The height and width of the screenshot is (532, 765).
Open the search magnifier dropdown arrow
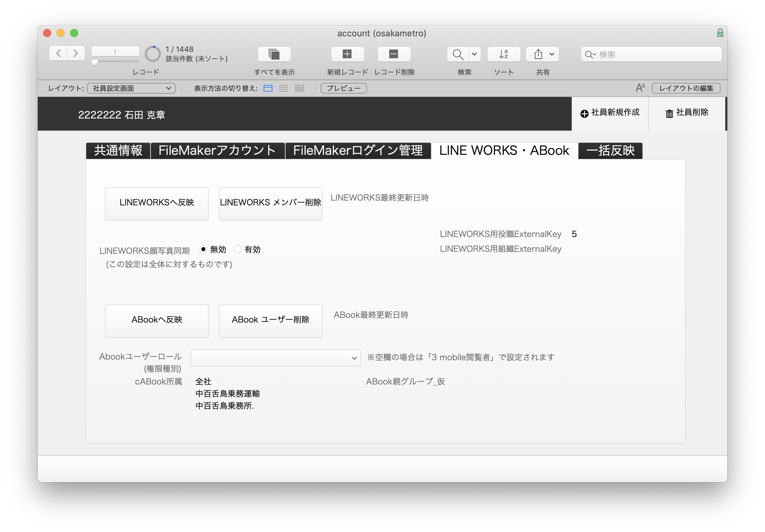tap(474, 54)
